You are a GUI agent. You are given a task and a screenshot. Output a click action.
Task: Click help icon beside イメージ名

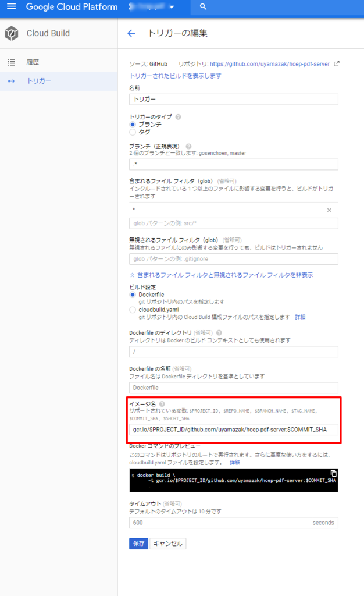pyautogui.click(x=162, y=404)
